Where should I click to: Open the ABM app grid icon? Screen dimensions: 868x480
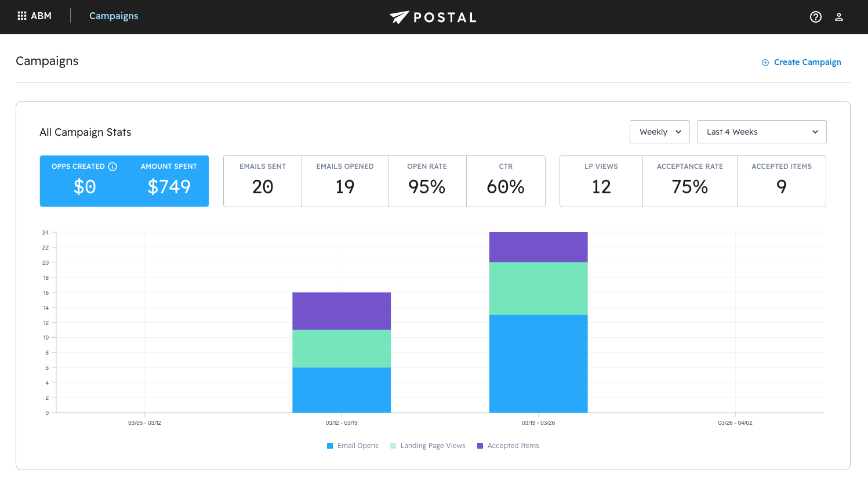(22, 16)
